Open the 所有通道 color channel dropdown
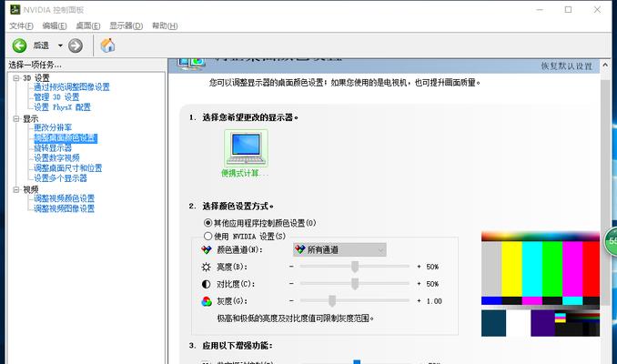This screenshot has height=364, width=617. coord(339,249)
